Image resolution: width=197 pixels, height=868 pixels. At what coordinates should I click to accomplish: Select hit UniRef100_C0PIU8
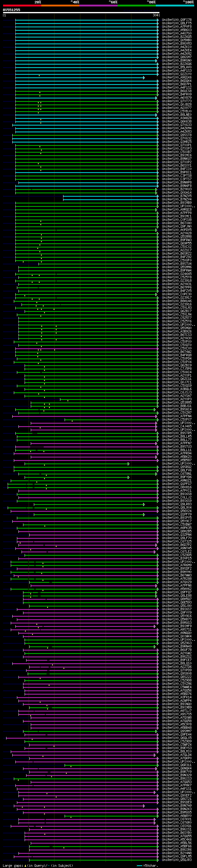[x=177, y=220]
